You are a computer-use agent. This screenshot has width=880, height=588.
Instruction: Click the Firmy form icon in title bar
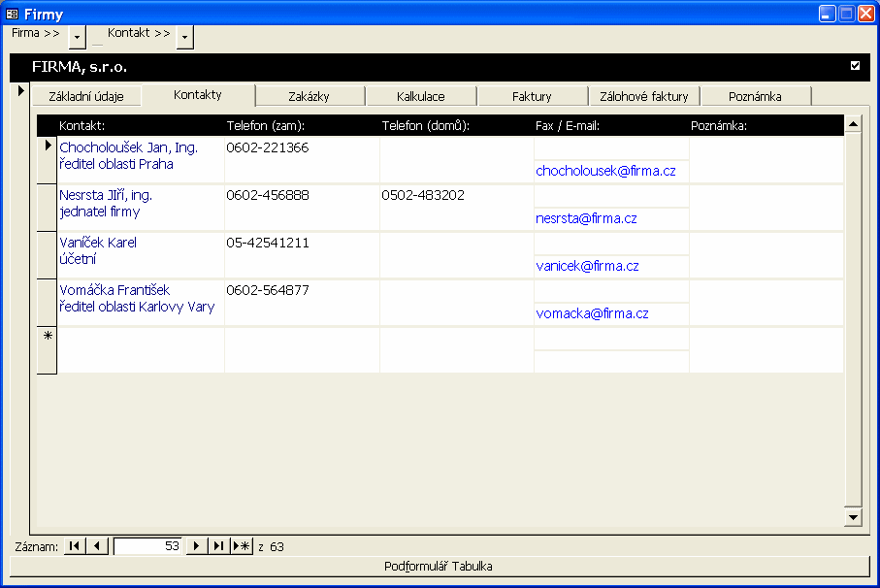pyautogui.click(x=12, y=14)
